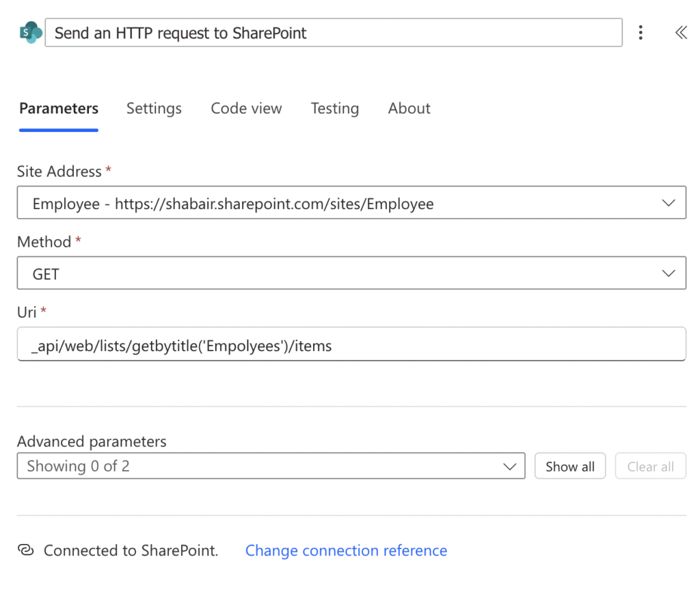
Task: Switch to the Parameters tab
Action: (x=59, y=108)
